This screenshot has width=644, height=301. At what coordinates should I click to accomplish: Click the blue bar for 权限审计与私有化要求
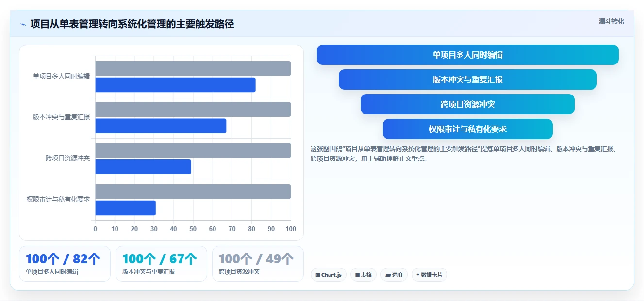point(125,208)
